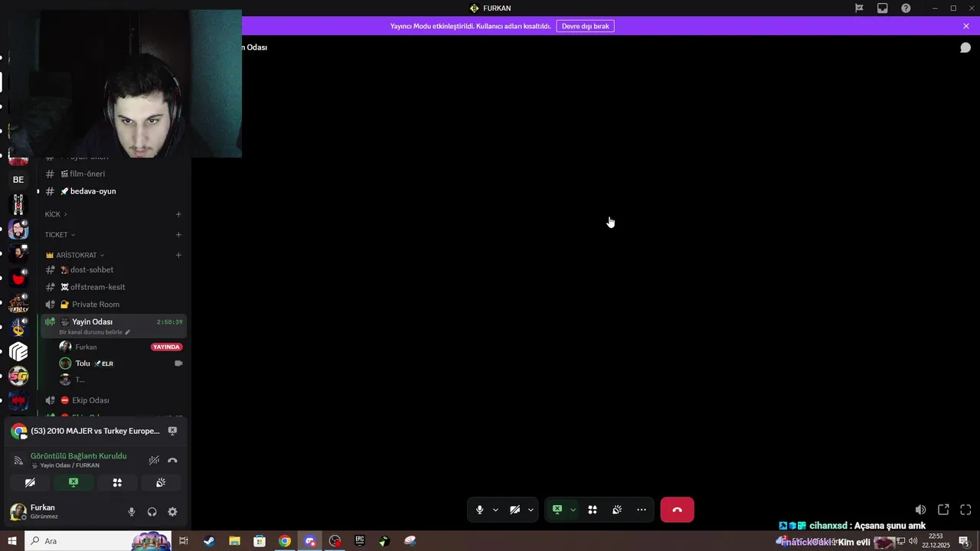
Task: Add channel to TICKET category
Action: click(x=178, y=235)
